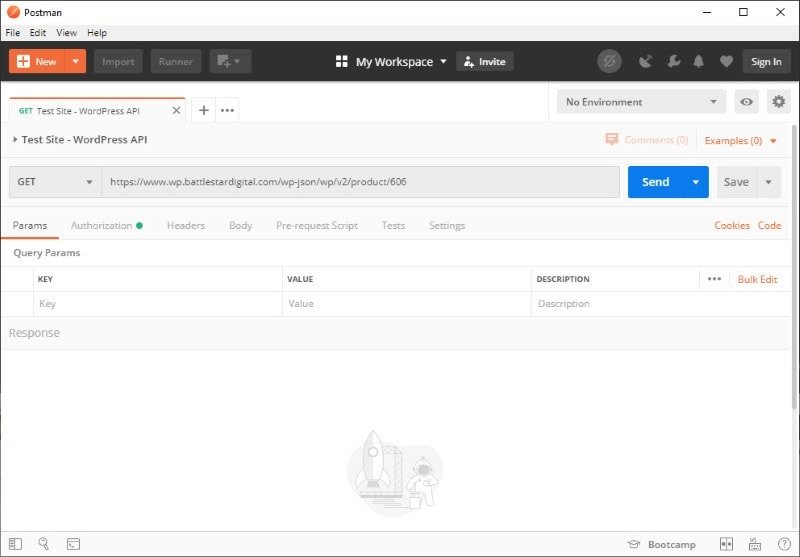This screenshot has height=557, width=800.
Task: Switch to the Params tab
Action: click(30, 225)
